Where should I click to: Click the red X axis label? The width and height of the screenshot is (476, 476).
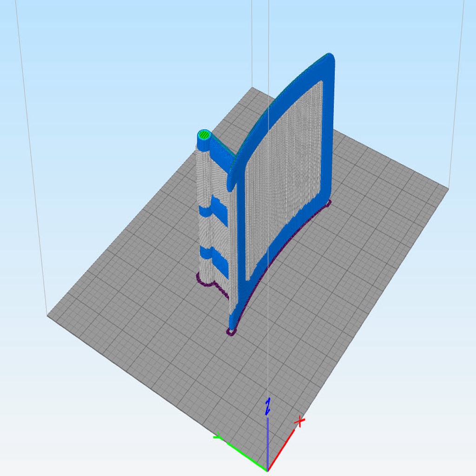coord(300,422)
